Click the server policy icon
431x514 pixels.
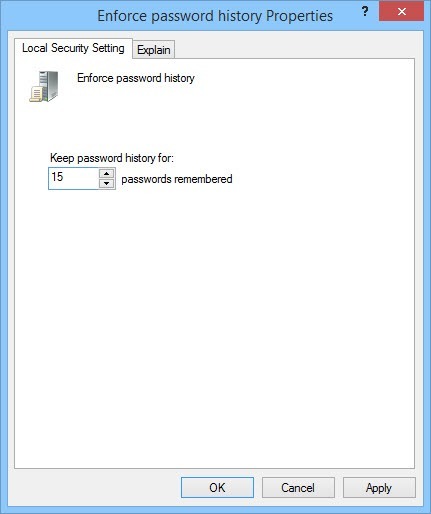44,86
